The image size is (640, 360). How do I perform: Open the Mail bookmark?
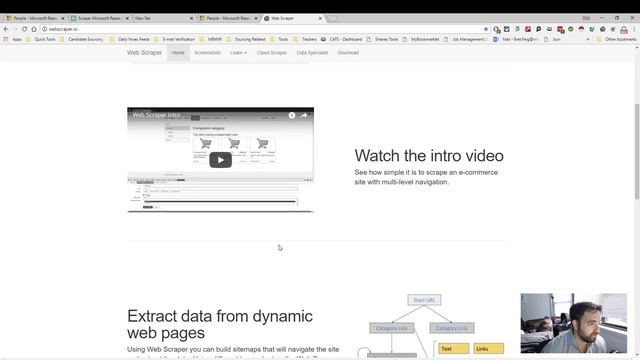[516, 40]
